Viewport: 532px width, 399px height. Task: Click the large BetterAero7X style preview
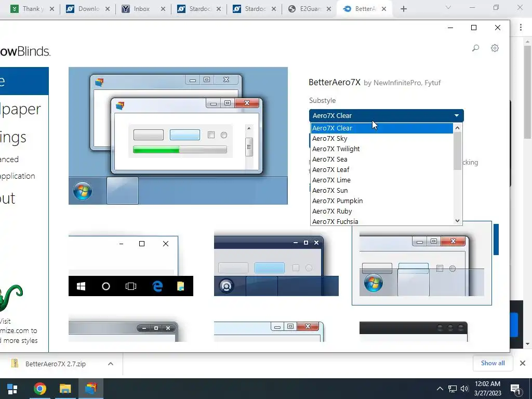(178, 136)
